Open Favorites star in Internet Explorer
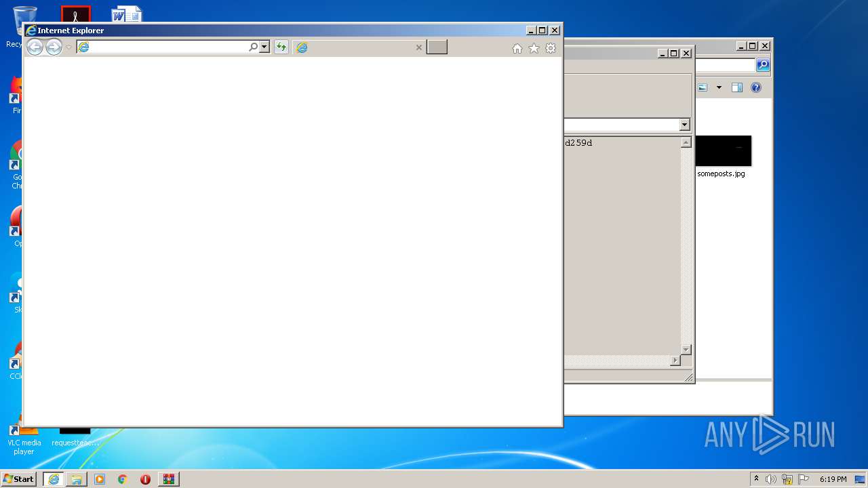Screen dimensions: 868x488 click(x=534, y=48)
